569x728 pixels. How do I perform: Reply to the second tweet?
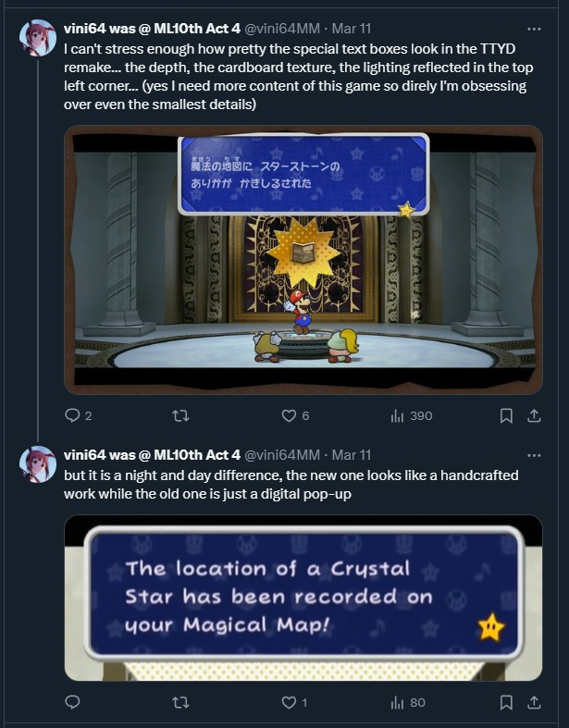click(x=72, y=702)
